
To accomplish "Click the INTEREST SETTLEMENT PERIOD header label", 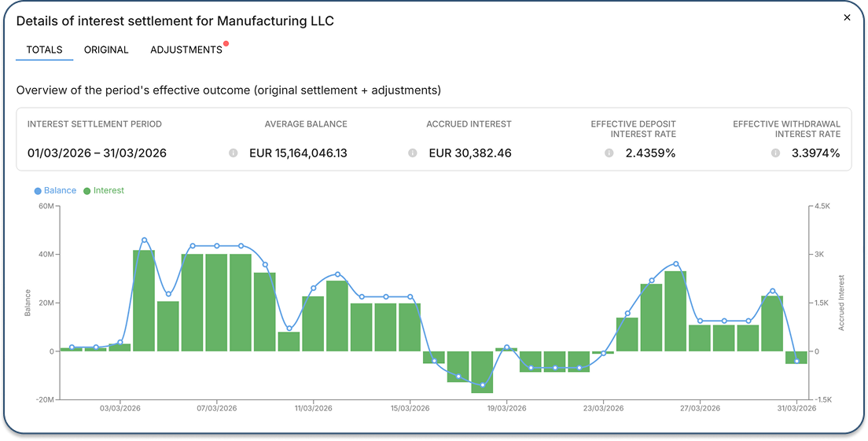I will 94,124.
